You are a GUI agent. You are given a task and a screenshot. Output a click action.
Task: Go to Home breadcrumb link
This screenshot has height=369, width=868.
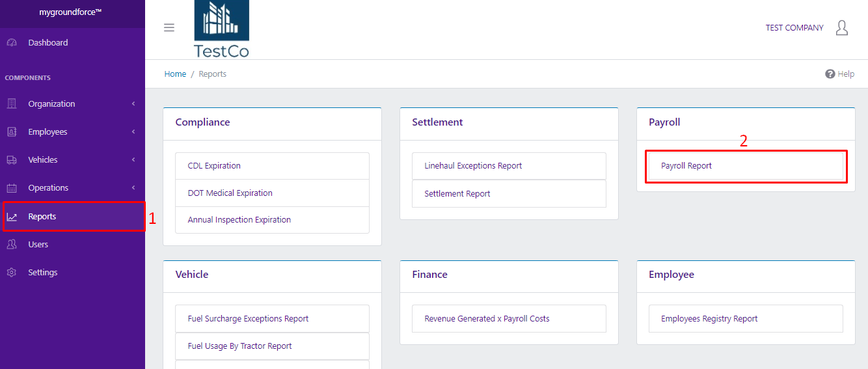click(175, 74)
